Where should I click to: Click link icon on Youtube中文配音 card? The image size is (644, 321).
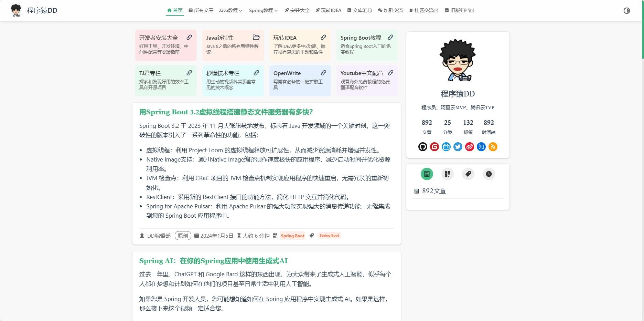(390, 73)
